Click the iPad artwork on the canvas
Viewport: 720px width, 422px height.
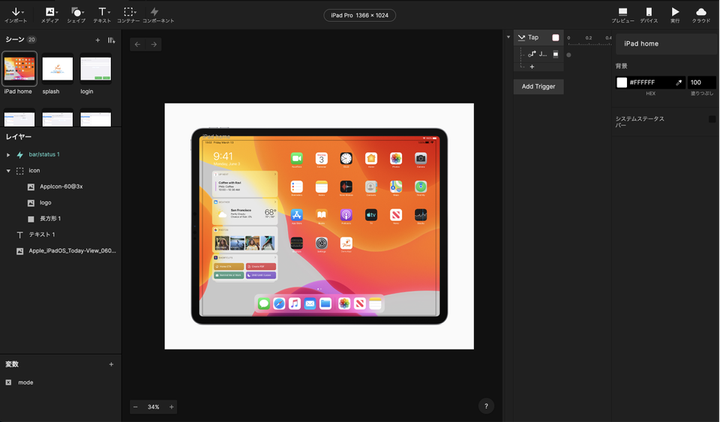pyautogui.click(x=319, y=226)
